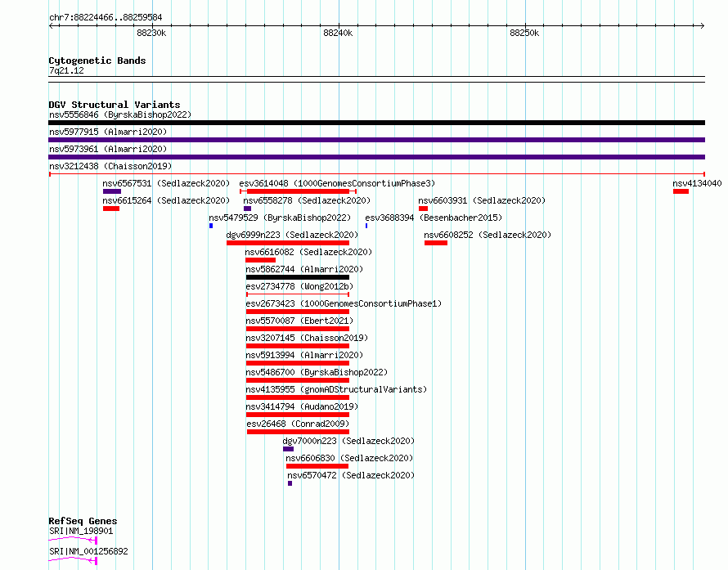Click the 88230k ruler tick label
Screen dimensions: 728x570
(x=151, y=33)
